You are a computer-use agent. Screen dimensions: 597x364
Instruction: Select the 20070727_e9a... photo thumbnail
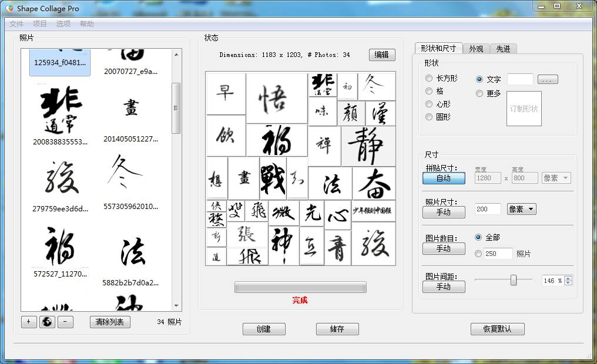[130, 62]
